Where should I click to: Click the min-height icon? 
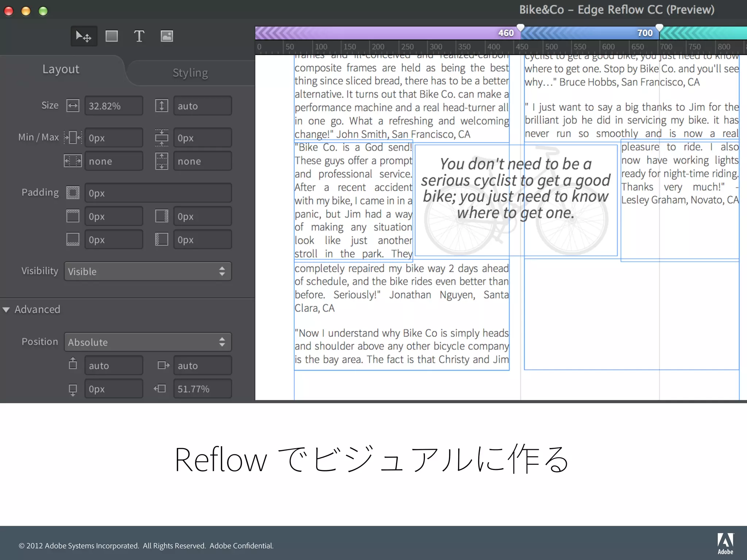(162, 137)
